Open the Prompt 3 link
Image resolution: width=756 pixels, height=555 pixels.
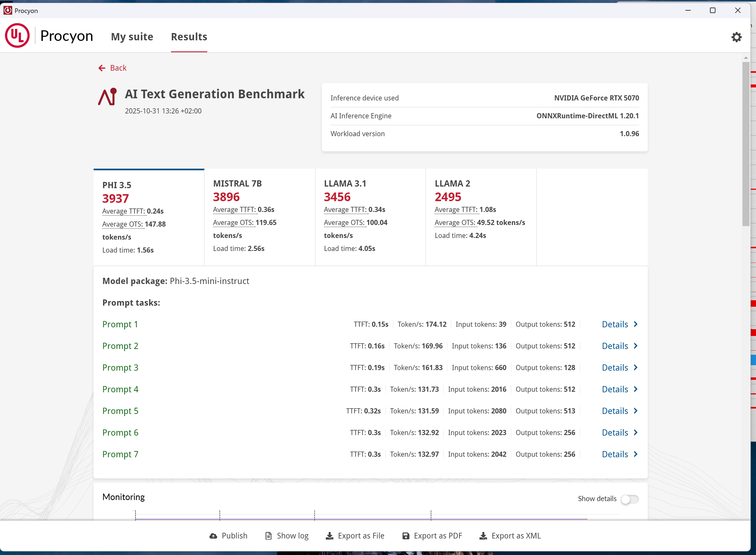(120, 368)
